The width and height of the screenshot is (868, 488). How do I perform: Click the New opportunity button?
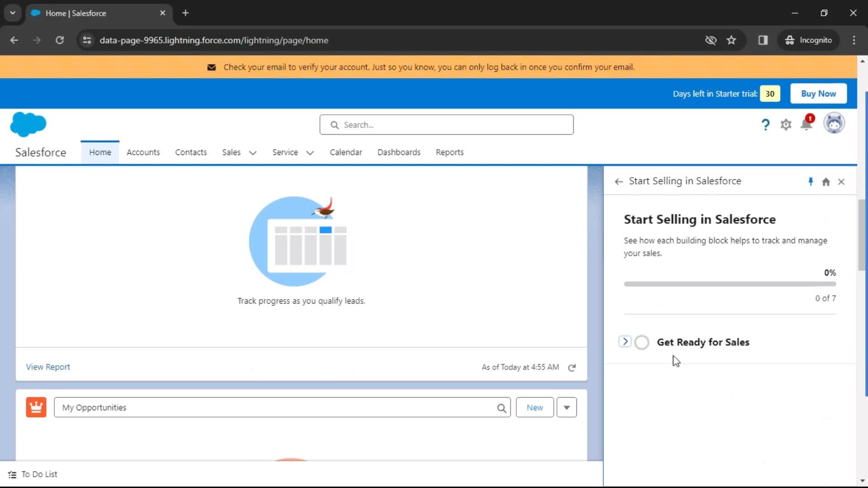pos(535,408)
